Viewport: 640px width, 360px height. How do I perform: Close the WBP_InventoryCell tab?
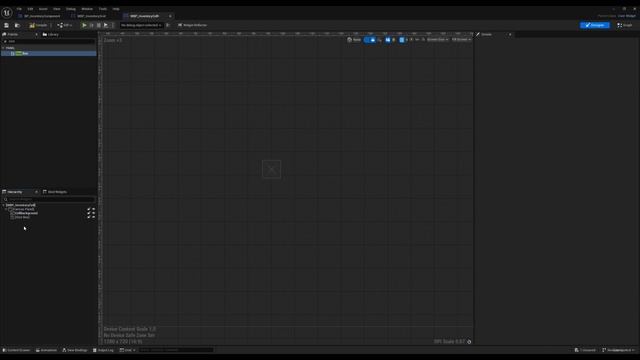point(170,16)
